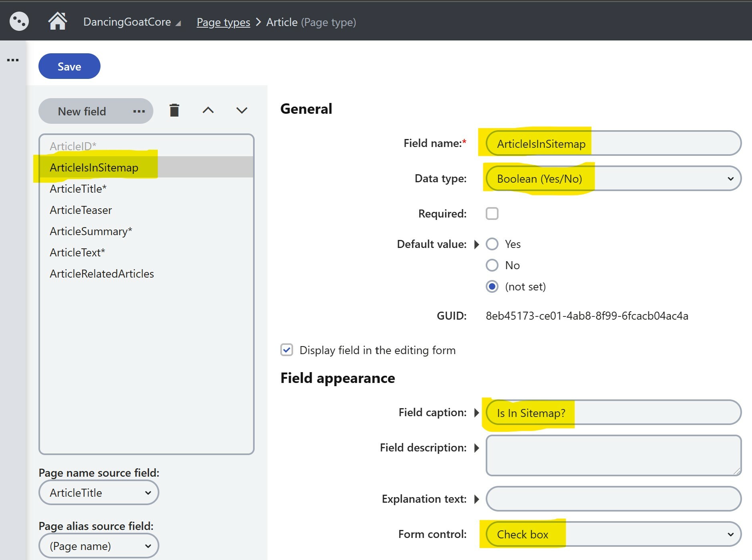Go to the home dashboard icon
This screenshot has width=752, height=560.
(57, 21)
